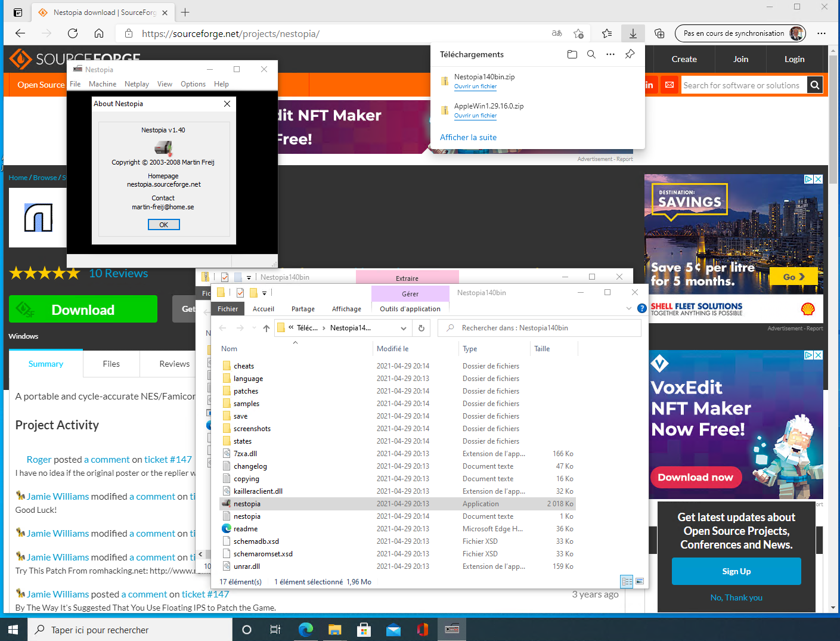Click Afficher la suite link
This screenshot has width=840, height=641.
click(x=468, y=137)
